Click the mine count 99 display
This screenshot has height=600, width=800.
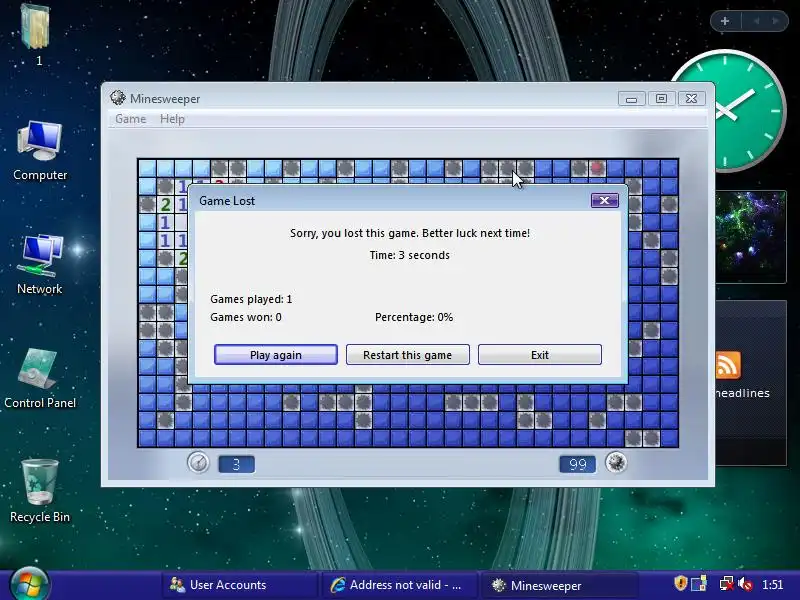pyautogui.click(x=578, y=464)
